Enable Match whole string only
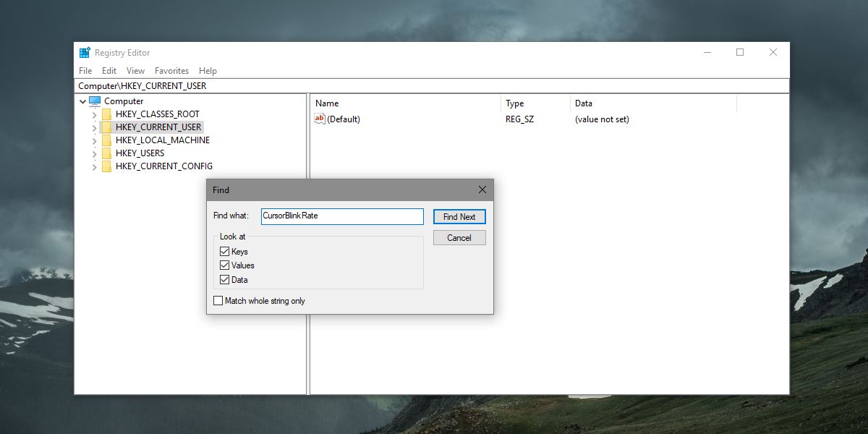The image size is (868, 434). tap(218, 301)
